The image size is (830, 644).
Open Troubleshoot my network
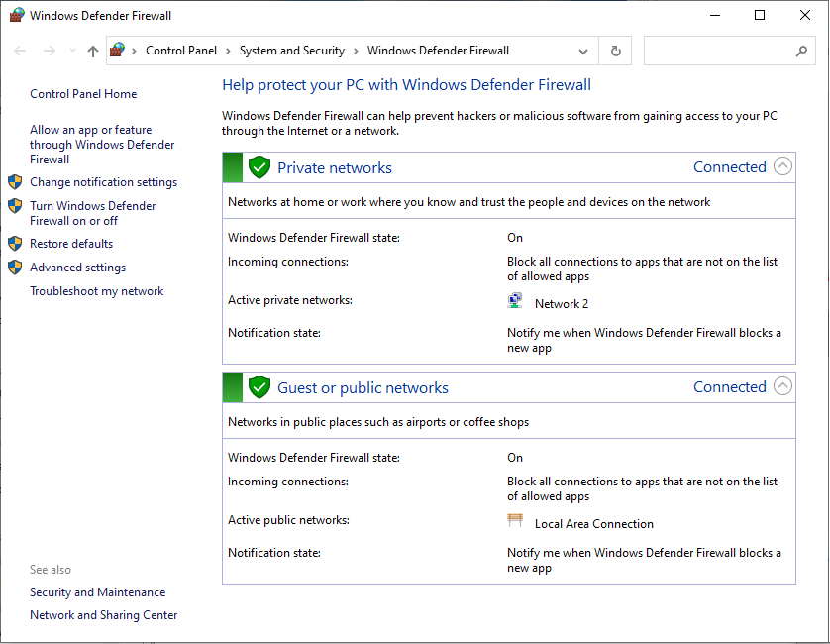point(96,291)
